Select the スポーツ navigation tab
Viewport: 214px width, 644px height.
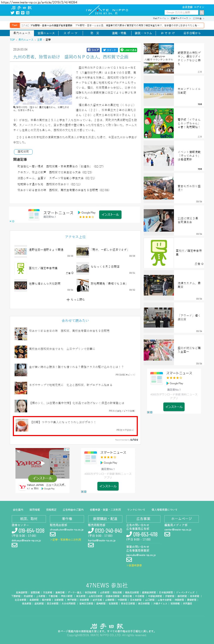(70, 33)
